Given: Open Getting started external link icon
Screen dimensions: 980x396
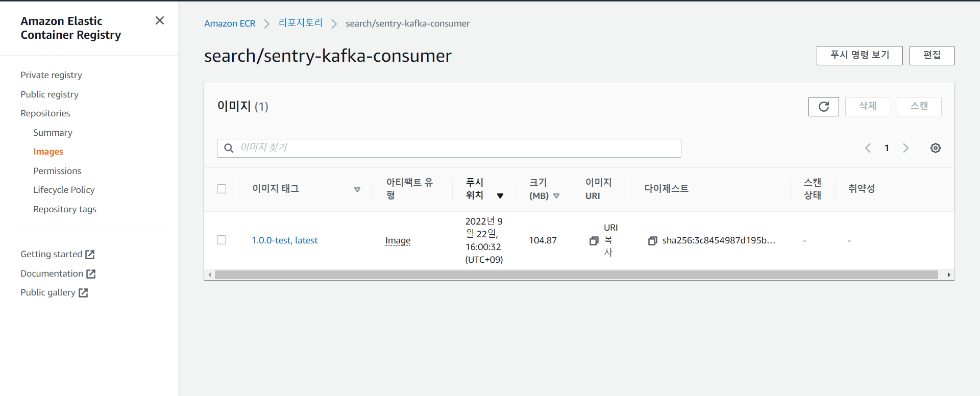Looking at the screenshot, I should (x=90, y=254).
